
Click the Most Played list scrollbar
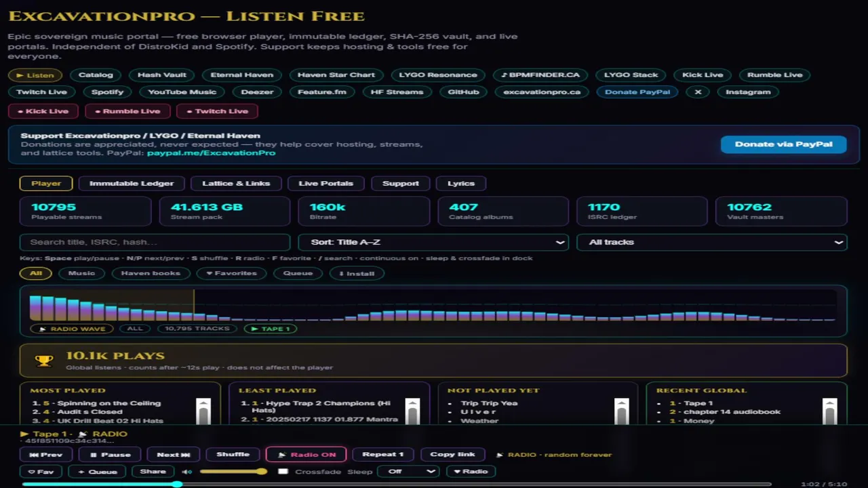[x=203, y=411]
